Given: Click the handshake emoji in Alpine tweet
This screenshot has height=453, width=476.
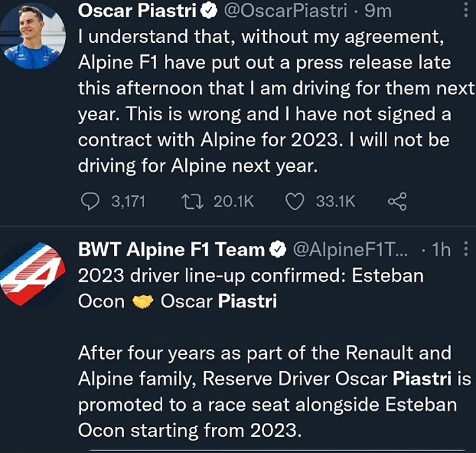Looking at the screenshot, I should coord(143,301).
